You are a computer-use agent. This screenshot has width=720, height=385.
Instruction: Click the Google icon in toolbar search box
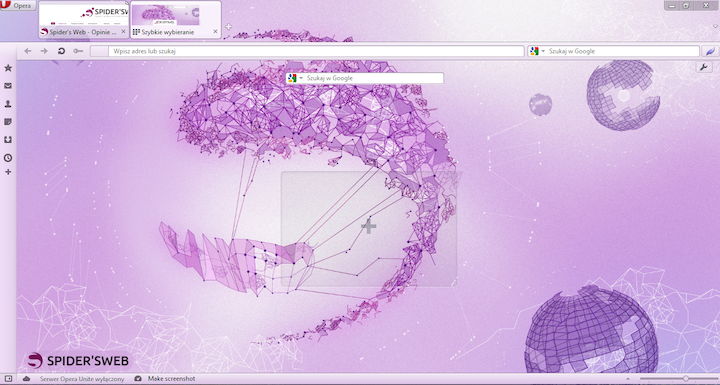(534, 51)
